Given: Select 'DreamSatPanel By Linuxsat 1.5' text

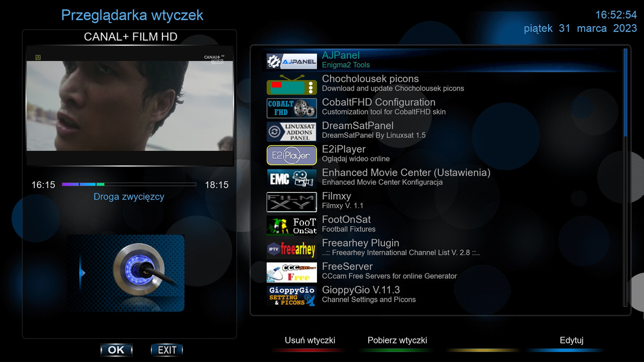Looking at the screenshot, I should click(x=374, y=135).
